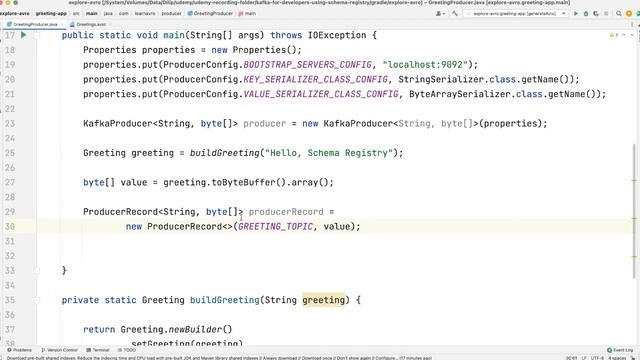Click the stop square icon
The height and width of the screenshot is (360, 640).
[606, 13]
